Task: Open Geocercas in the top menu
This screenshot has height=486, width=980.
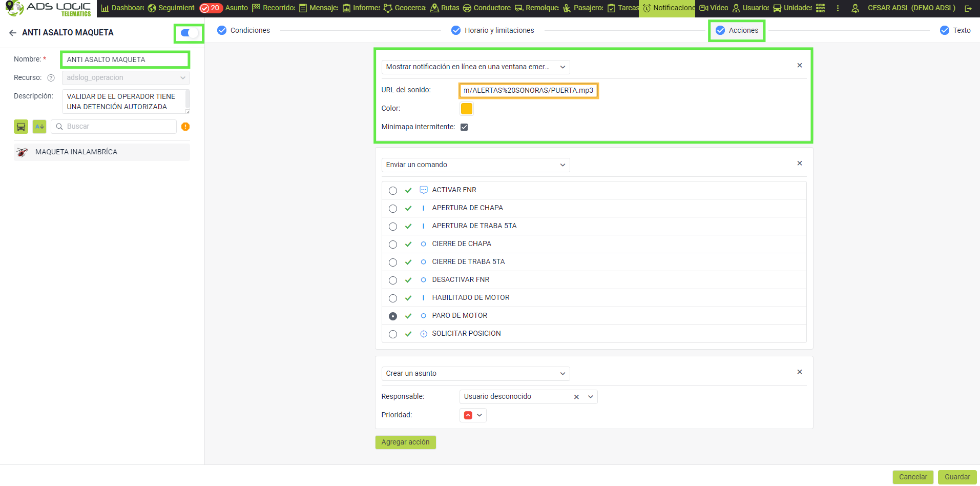Action: click(405, 8)
